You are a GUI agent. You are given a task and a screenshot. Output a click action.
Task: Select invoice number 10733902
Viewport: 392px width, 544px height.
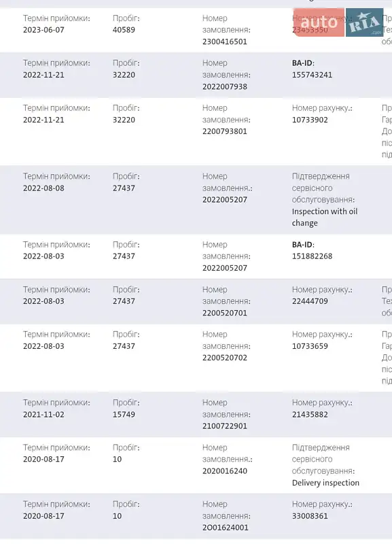coord(310,120)
